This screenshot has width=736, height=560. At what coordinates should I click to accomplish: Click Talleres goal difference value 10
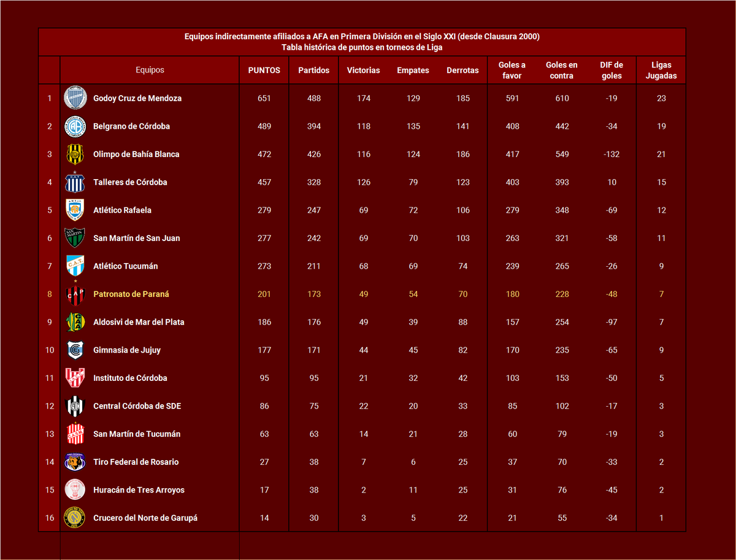coord(611,182)
